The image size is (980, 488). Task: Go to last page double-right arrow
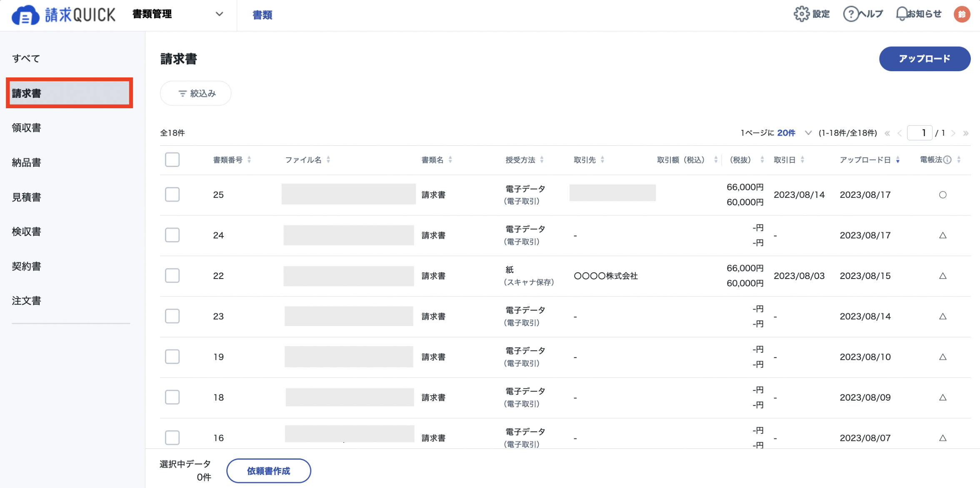coord(966,133)
